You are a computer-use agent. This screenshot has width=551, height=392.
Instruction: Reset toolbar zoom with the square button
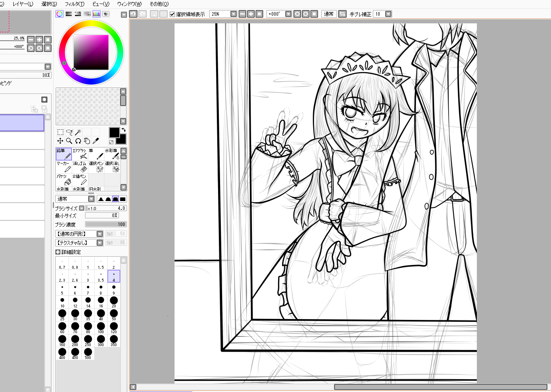coord(260,14)
